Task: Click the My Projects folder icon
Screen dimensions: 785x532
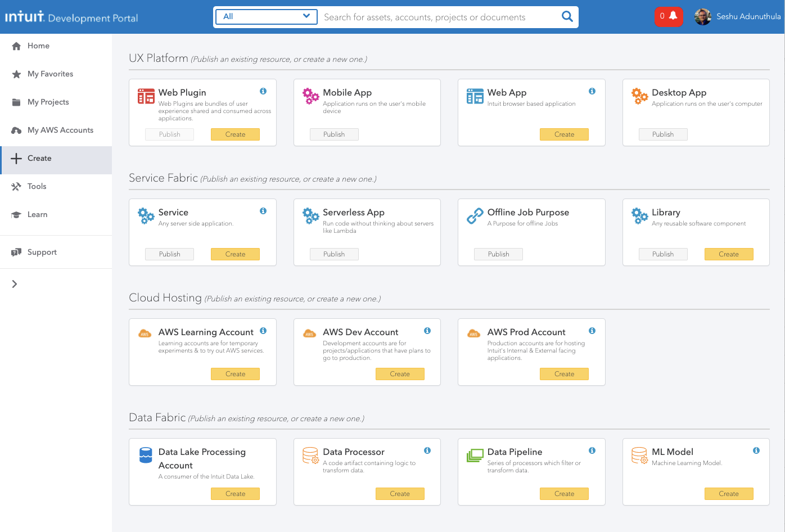Action: tap(16, 102)
